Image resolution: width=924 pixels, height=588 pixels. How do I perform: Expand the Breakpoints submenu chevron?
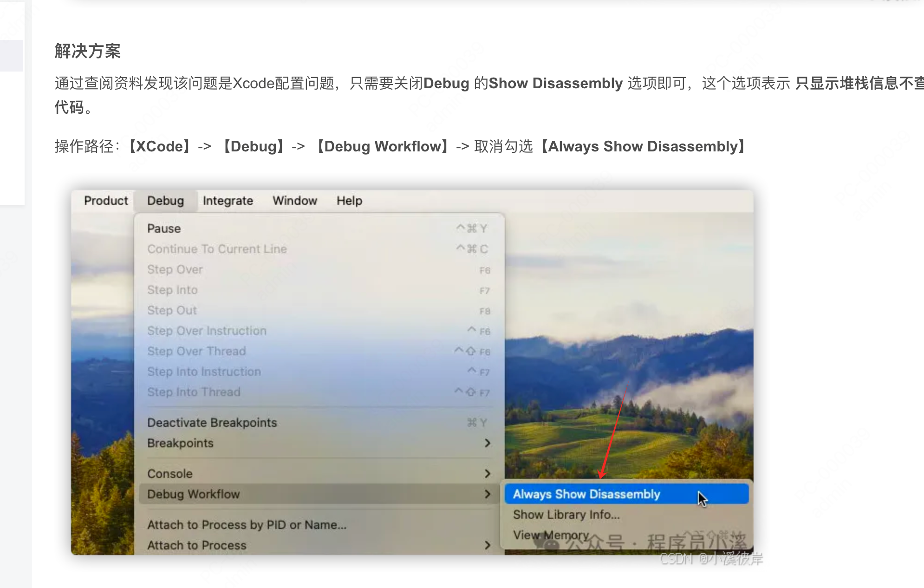487,443
